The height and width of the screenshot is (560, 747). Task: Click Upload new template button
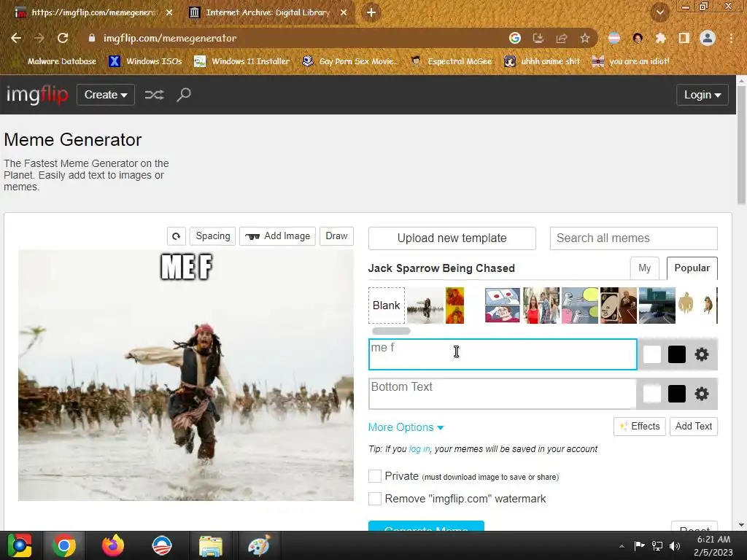pyautogui.click(x=452, y=238)
